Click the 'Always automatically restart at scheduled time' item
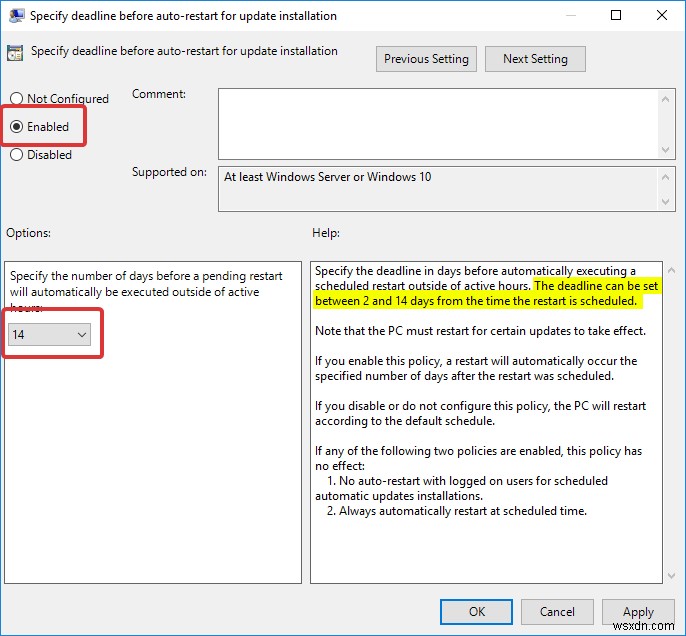The height and width of the screenshot is (636, 686). (x=457, y=511)
